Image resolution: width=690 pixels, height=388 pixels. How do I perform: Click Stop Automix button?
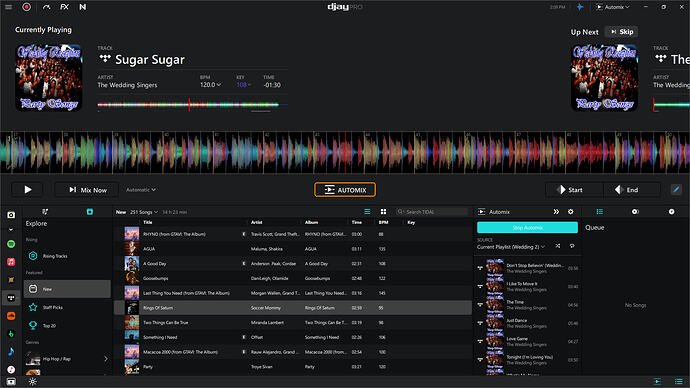tap(527, 227)
